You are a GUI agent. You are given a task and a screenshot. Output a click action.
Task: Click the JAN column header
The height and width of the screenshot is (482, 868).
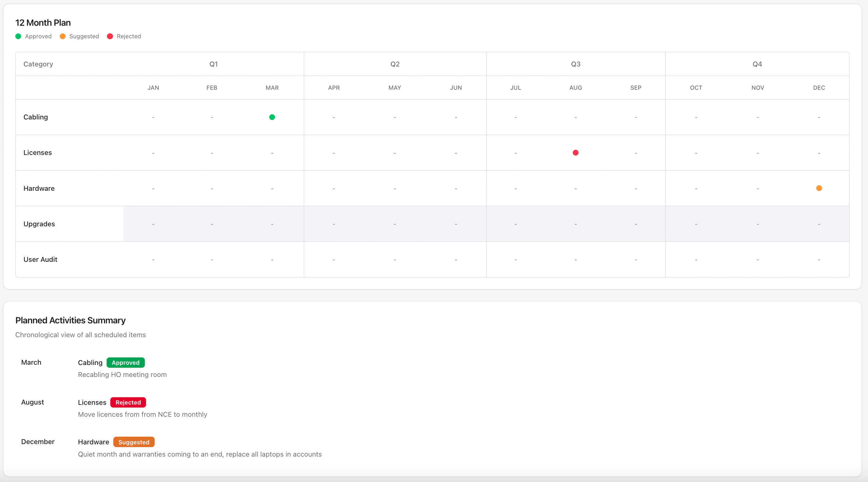[x=153, y=88]
